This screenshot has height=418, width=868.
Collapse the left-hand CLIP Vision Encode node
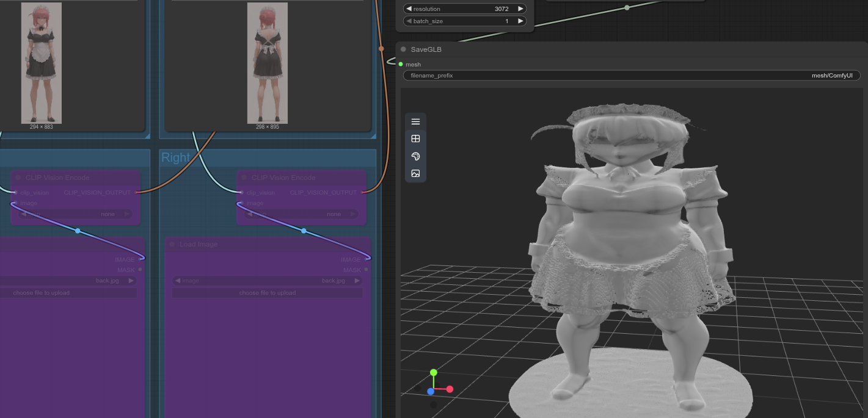[x=18, y=178]
